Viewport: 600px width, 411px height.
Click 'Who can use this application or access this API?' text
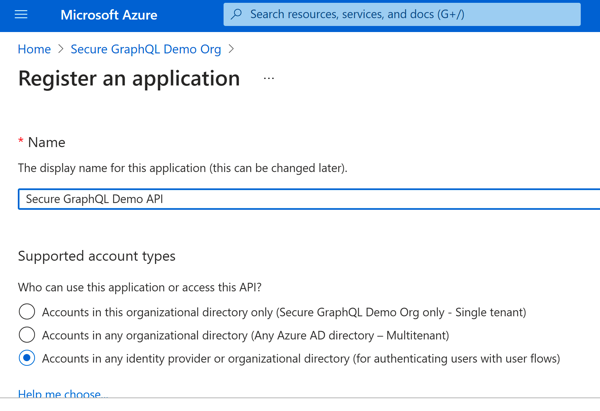(x=140, y=287)
